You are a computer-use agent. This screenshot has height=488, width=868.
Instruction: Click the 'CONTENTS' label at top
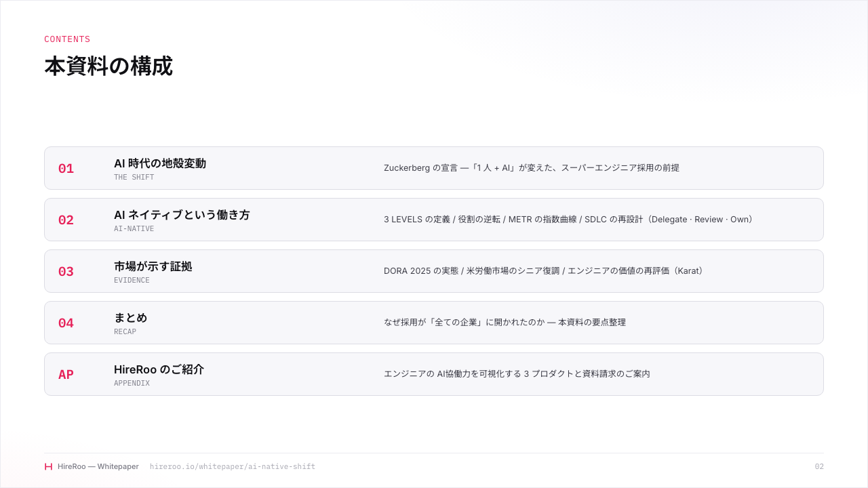pos(67,39)
